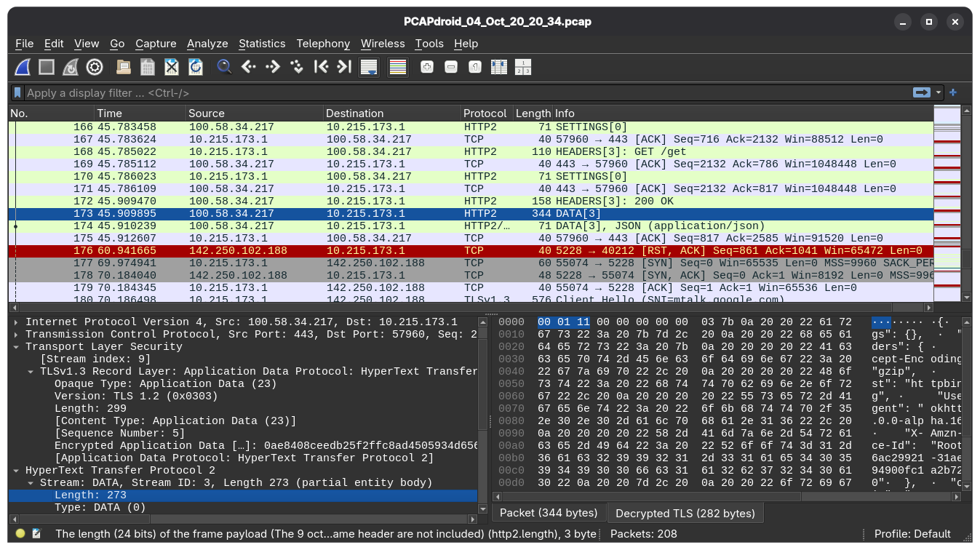
Task: Add a display filter button with plus
Action: 953,92
